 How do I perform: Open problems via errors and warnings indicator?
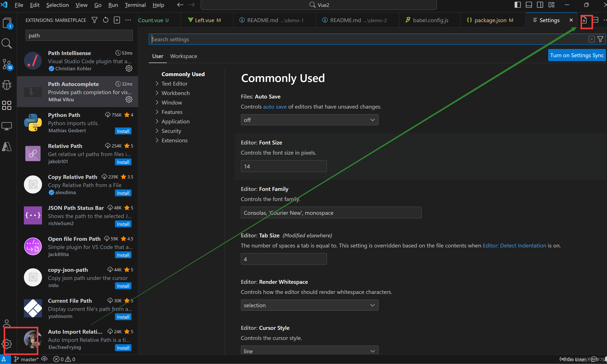(x=64, y=359)
